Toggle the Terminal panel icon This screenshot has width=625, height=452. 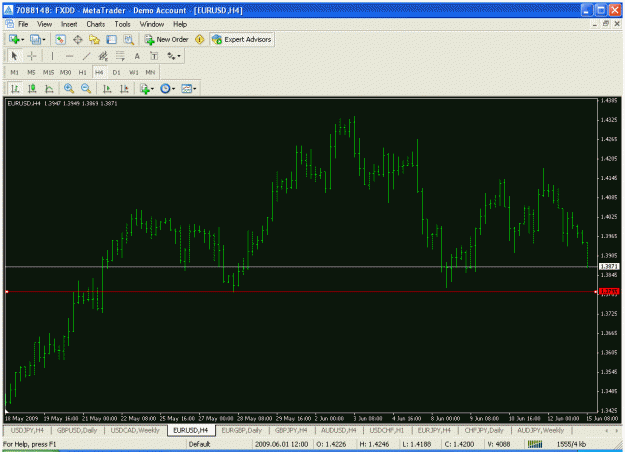[x=111, y=39]
